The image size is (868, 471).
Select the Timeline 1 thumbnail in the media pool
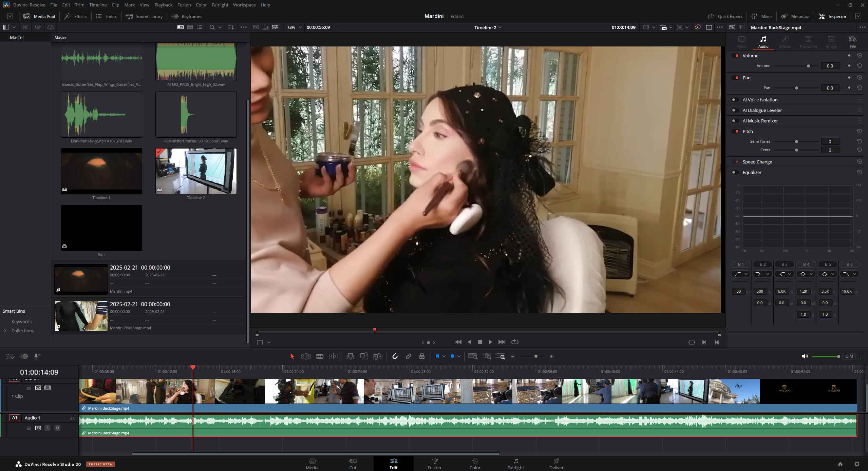[x=101, y=171]
